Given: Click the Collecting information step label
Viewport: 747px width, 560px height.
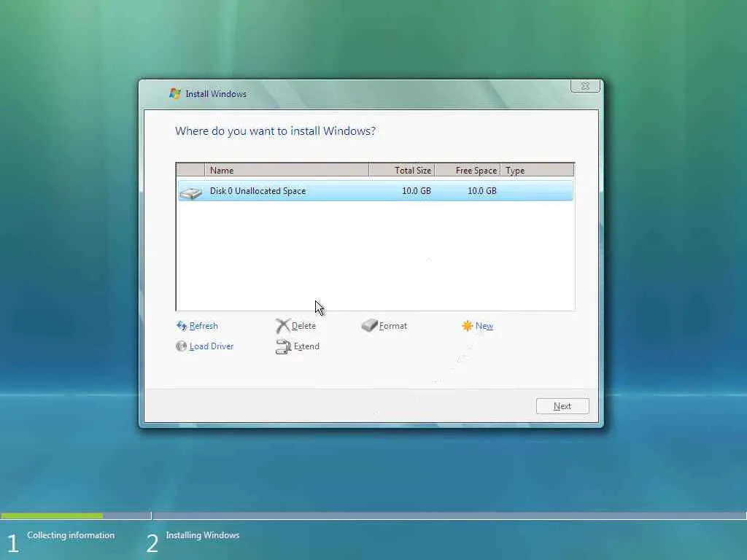Looking at the screenshot, I should pyautogui.click(x=71, y=535).
